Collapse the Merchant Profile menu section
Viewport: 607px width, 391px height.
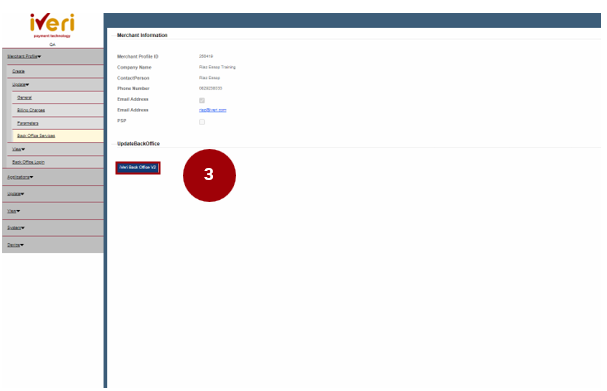(24, 57)
